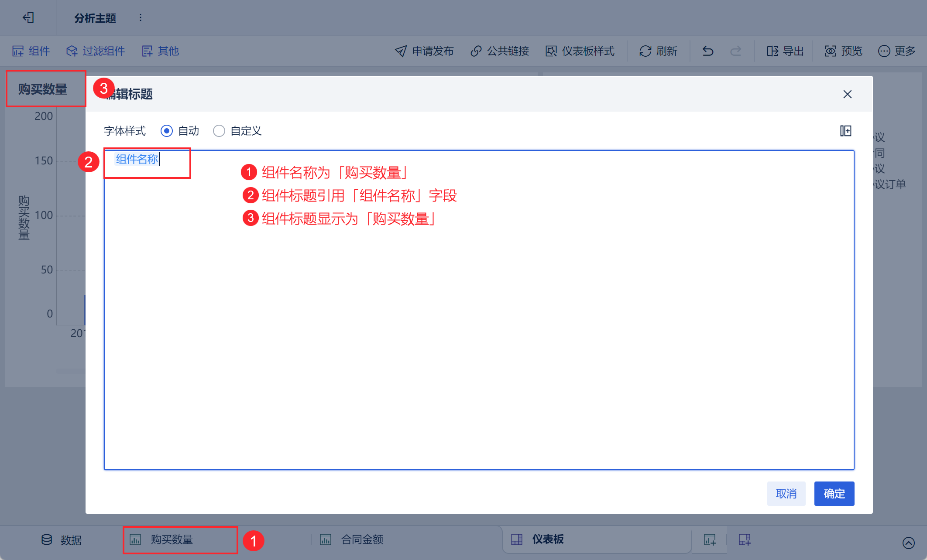Switch to the 数据 tab
927x560 pixels.
pyautogui.click(x=62, y=540)
